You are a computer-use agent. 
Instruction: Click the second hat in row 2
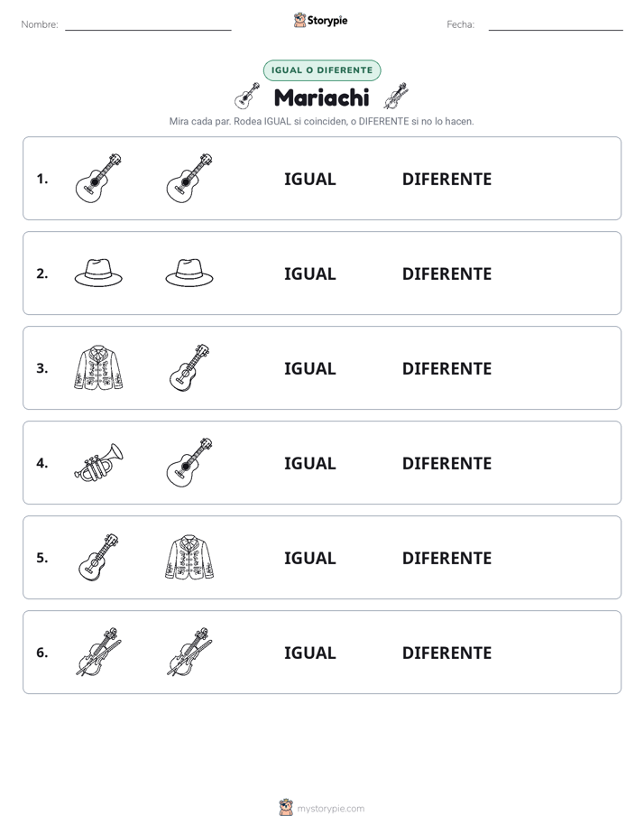click(189, 273)
